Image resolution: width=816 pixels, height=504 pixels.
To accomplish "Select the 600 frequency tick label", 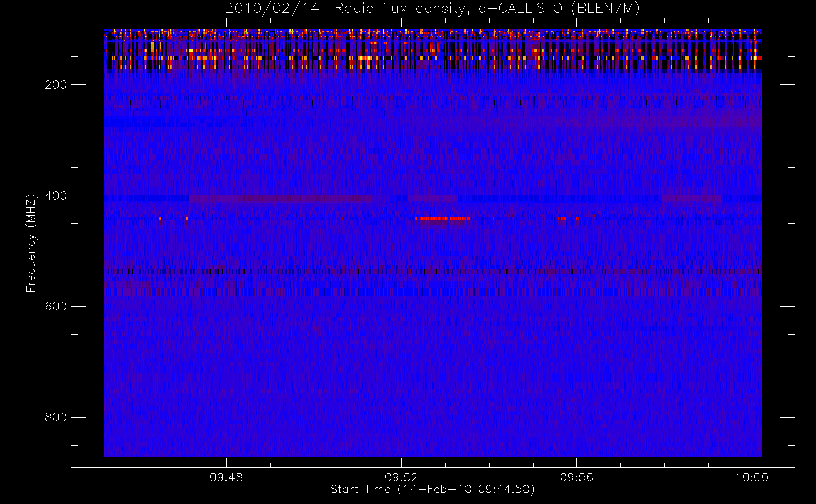I will 55,306.
